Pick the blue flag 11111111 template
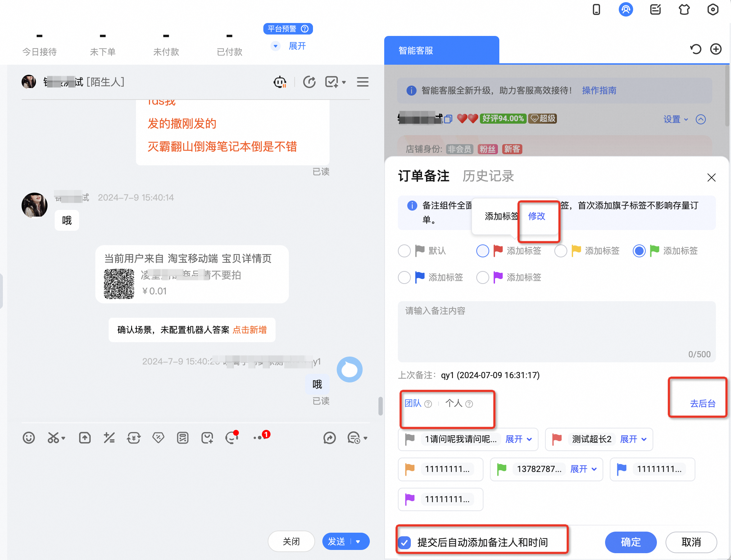The width and height of the screenshot is (731, 560). pyautogui.click(x=652, y=469)
